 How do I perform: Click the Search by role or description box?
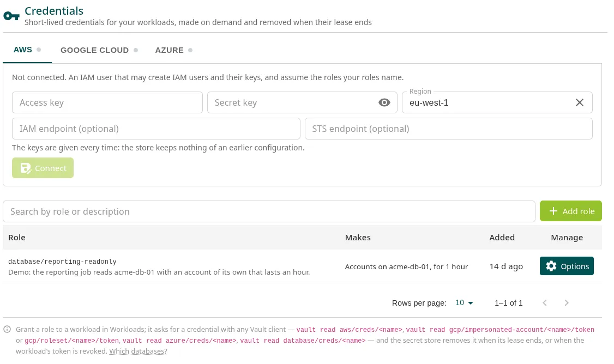click(x=269, y=211)
